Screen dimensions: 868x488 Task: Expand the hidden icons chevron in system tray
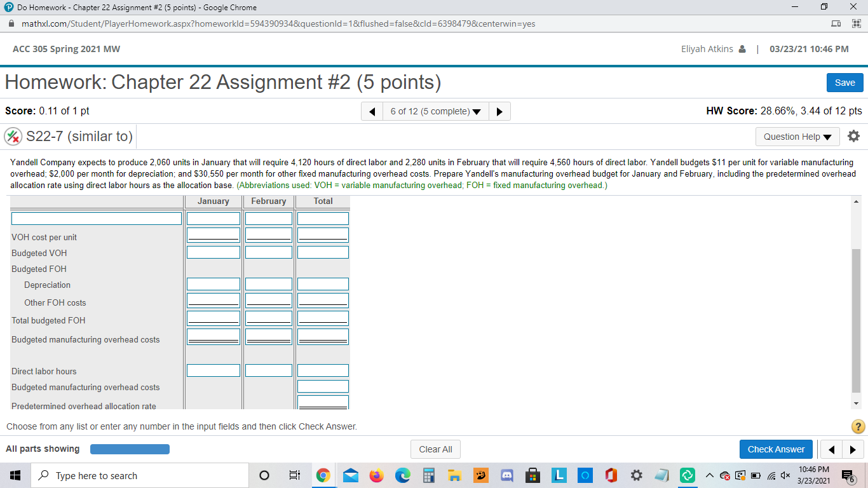click(709, 475)
